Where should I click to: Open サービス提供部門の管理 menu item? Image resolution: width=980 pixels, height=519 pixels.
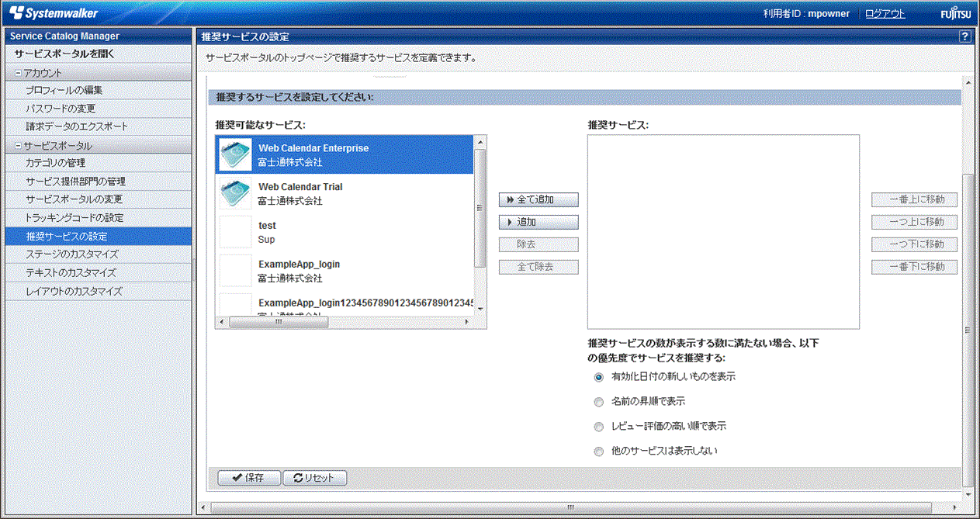click(99, 182)
